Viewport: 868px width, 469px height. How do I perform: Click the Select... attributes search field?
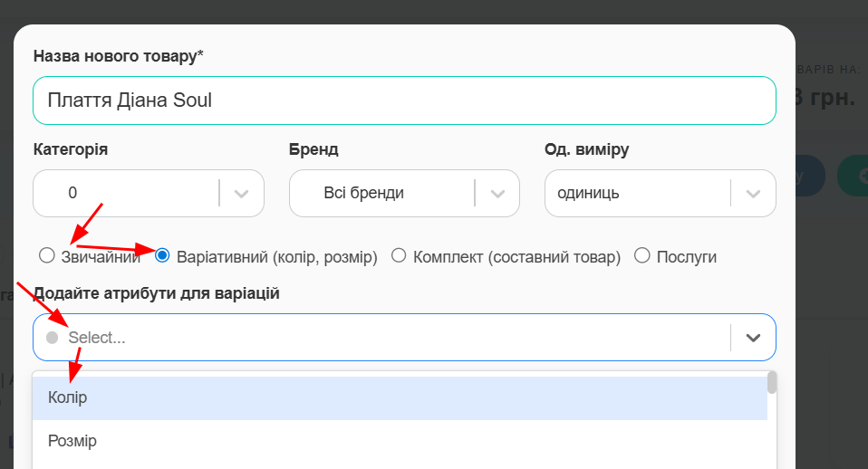tap(381, 338)
